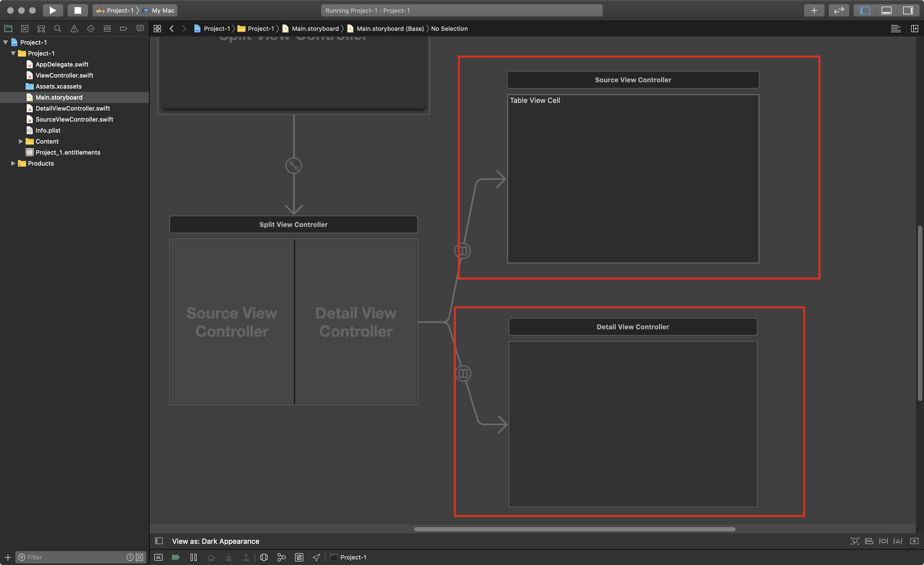Click the Stop button in the toolbar

tap(78, 10)
